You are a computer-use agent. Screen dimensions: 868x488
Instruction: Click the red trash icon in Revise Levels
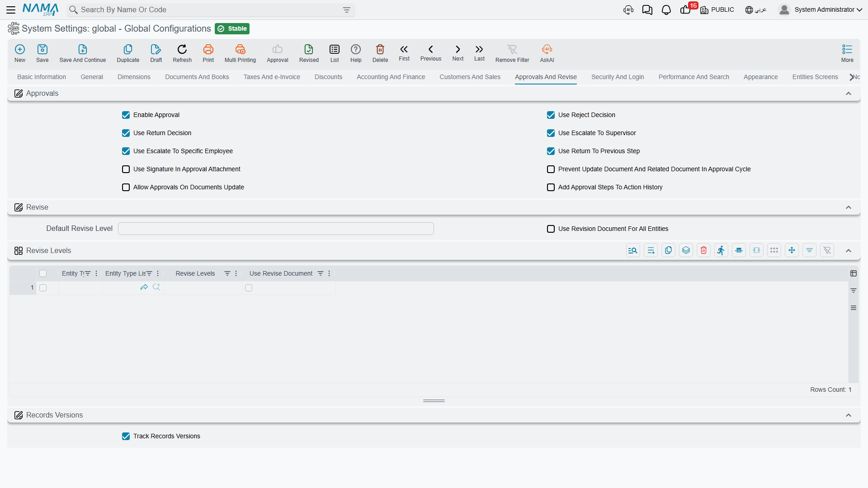tap(703, 250)
